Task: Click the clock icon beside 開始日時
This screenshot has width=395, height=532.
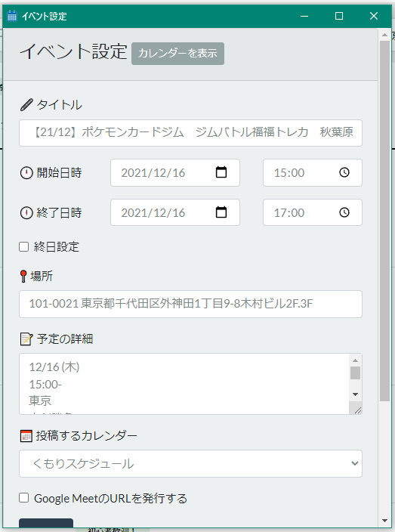Action: [x=26, y=173]
